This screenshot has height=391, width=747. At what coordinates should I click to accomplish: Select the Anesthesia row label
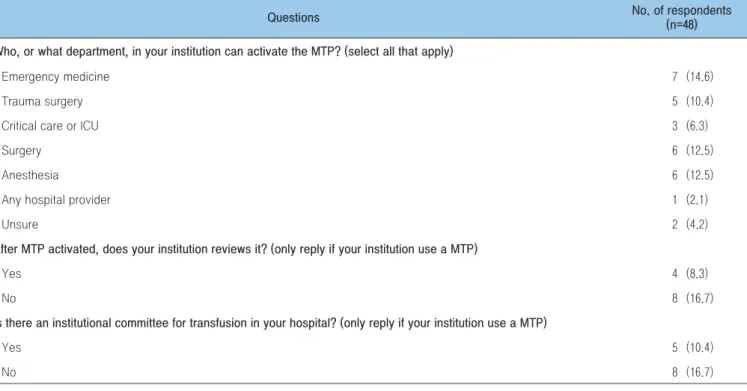(x=30, y=175)
